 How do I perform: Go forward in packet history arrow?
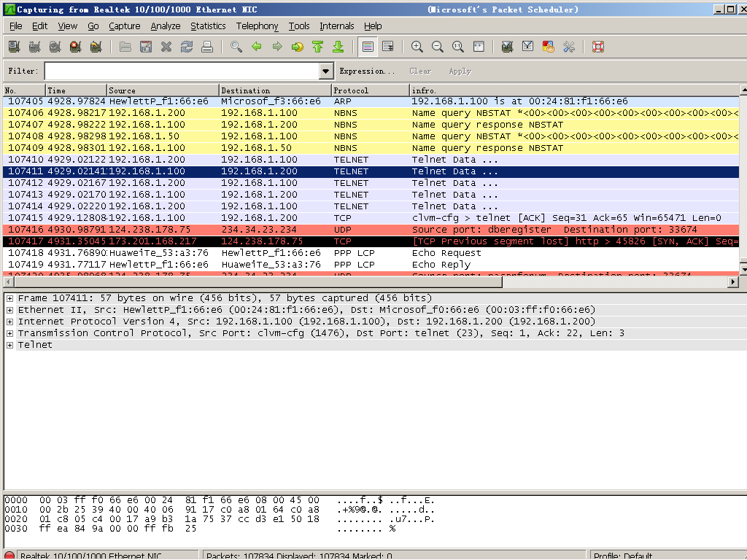pos(277,47)
